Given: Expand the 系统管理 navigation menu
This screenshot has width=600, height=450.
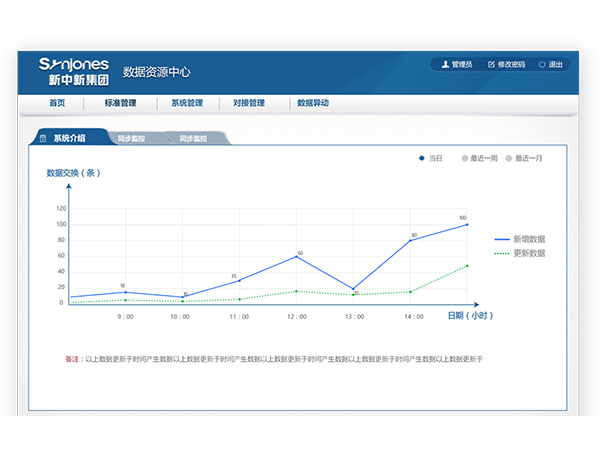Looking at the screenshot, I should click(187, 103).
